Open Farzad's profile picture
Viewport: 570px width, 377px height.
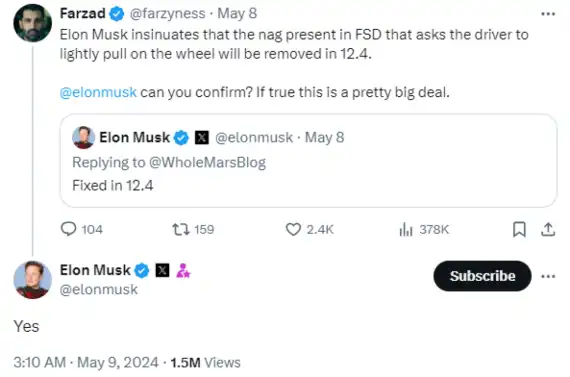(x=32, y=23)
